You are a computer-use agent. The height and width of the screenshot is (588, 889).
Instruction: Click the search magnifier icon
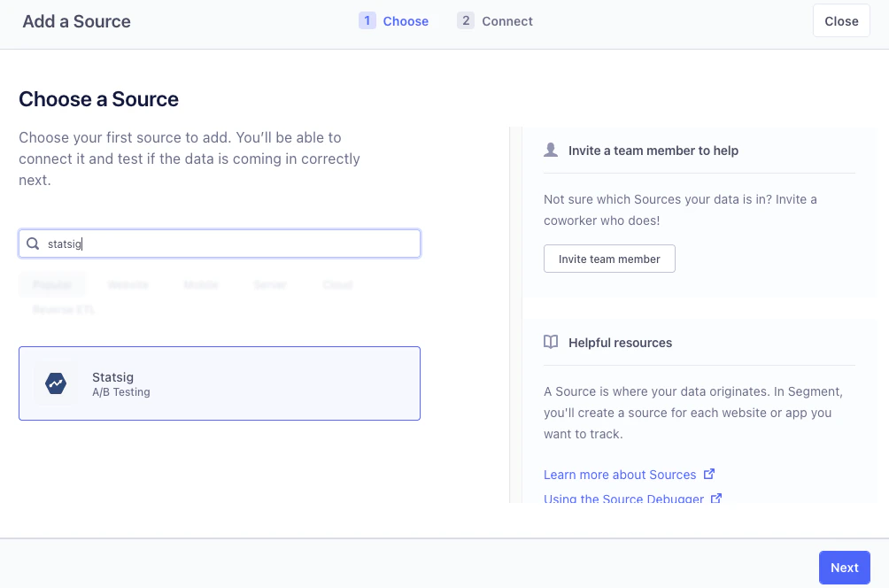click(33, 244)
